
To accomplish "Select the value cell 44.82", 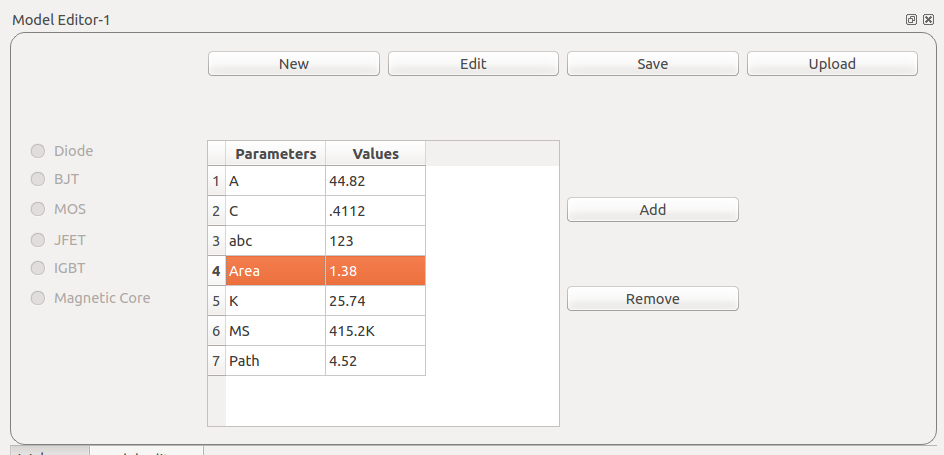I will 376,181.
